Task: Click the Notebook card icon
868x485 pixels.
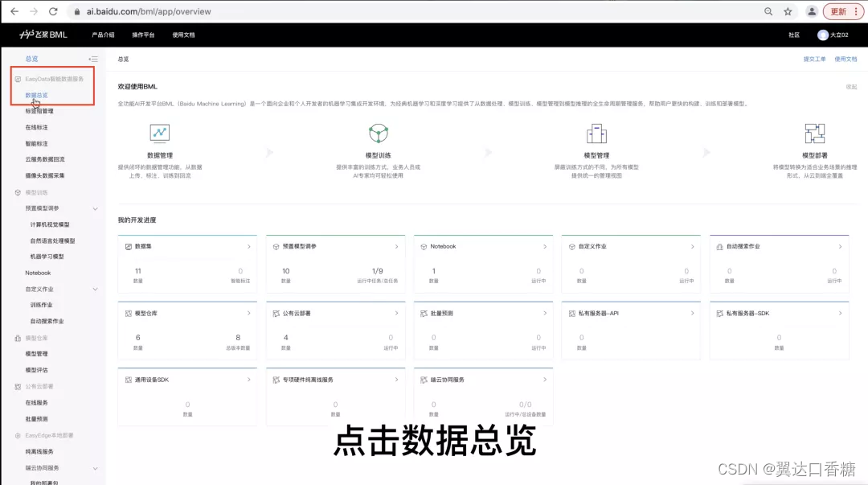Action: (424, 247)
